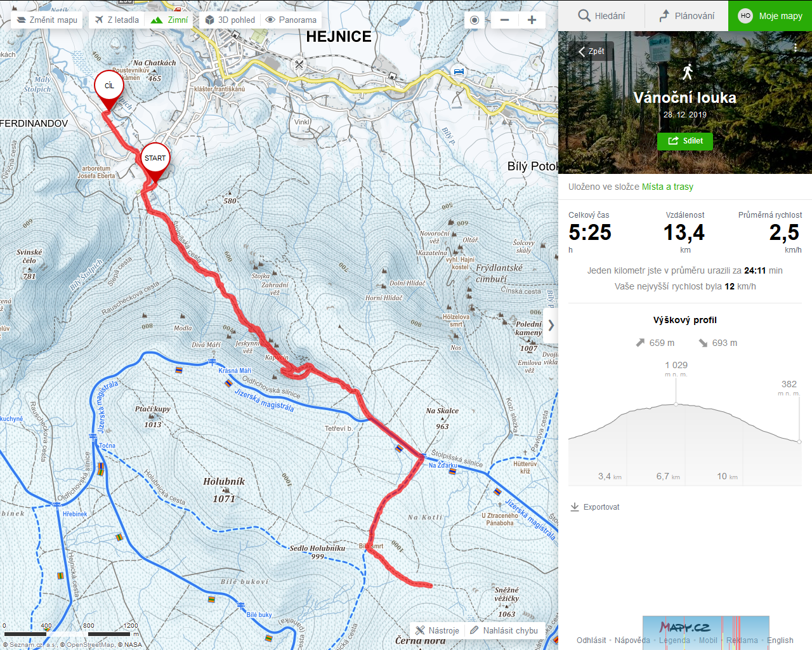Toggle the Zimní winter map layer

coord(170,20)
